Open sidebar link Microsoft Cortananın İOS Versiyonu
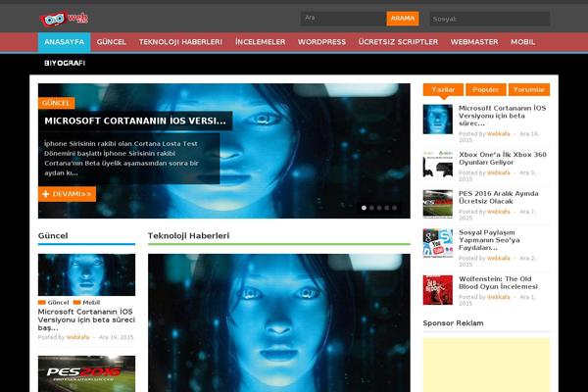Viewport: 588px width, 392px height. point(502,116)
